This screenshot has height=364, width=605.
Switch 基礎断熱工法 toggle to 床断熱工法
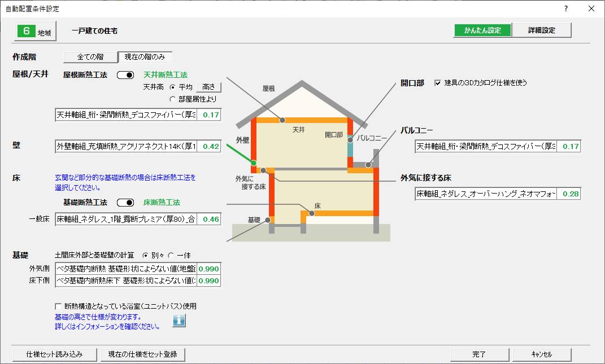pyautogui.click(x=125, y=202)
